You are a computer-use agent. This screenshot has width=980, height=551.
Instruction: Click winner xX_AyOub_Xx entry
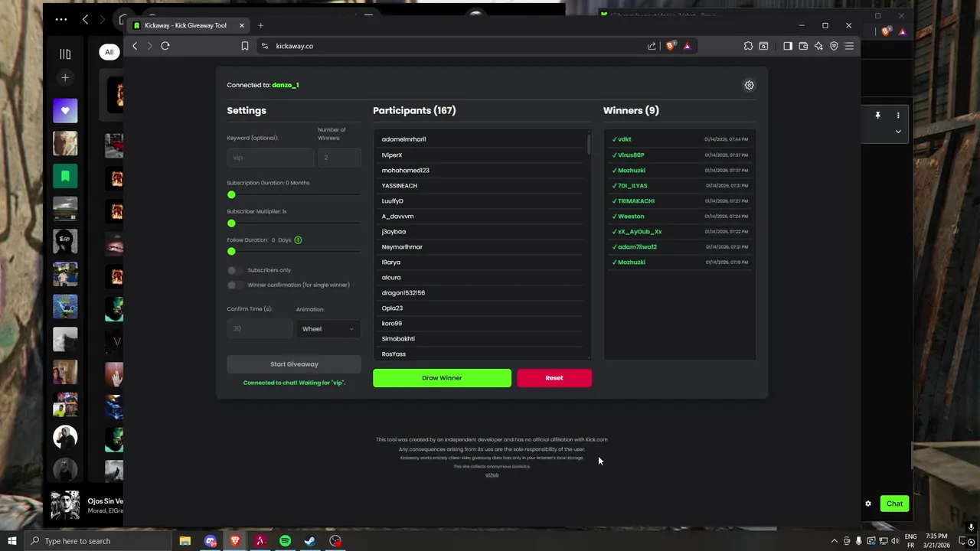click(680, 231)
